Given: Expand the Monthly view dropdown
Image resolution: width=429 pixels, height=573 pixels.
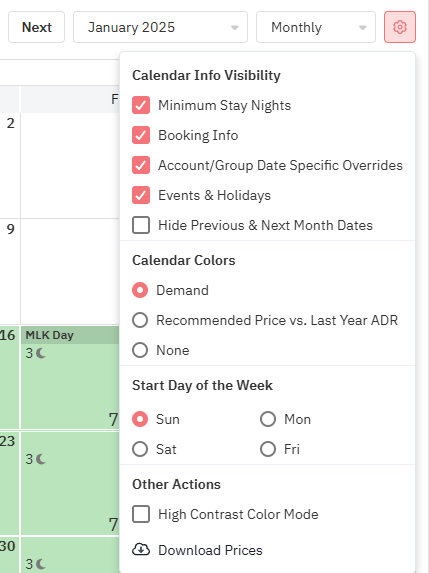Looking at the screenshot, I should coord(316,27).
